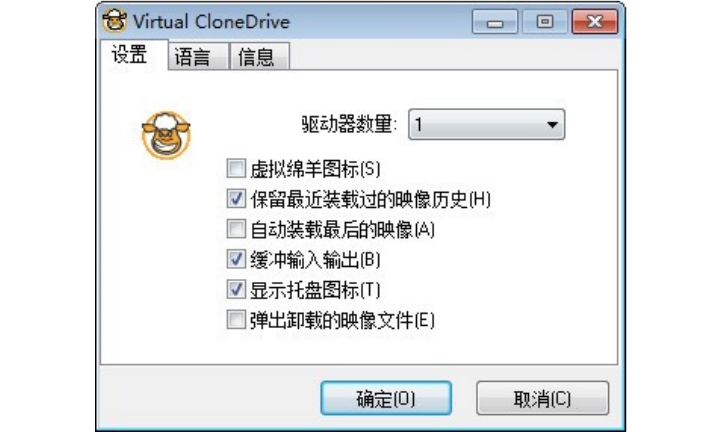Uncheck 保留最近装载过的映像历史(H)

tap(236, 199)
